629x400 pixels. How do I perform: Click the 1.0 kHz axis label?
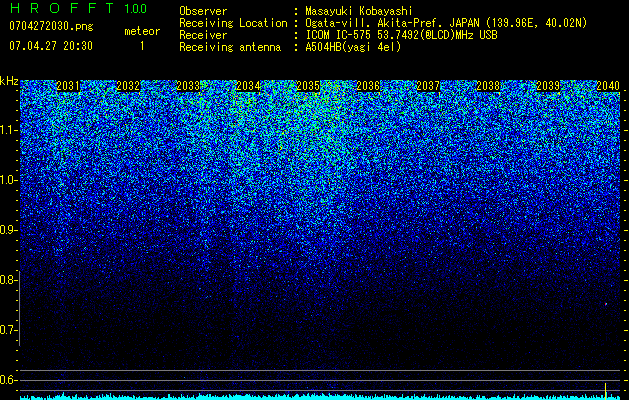tap(9, 180)
